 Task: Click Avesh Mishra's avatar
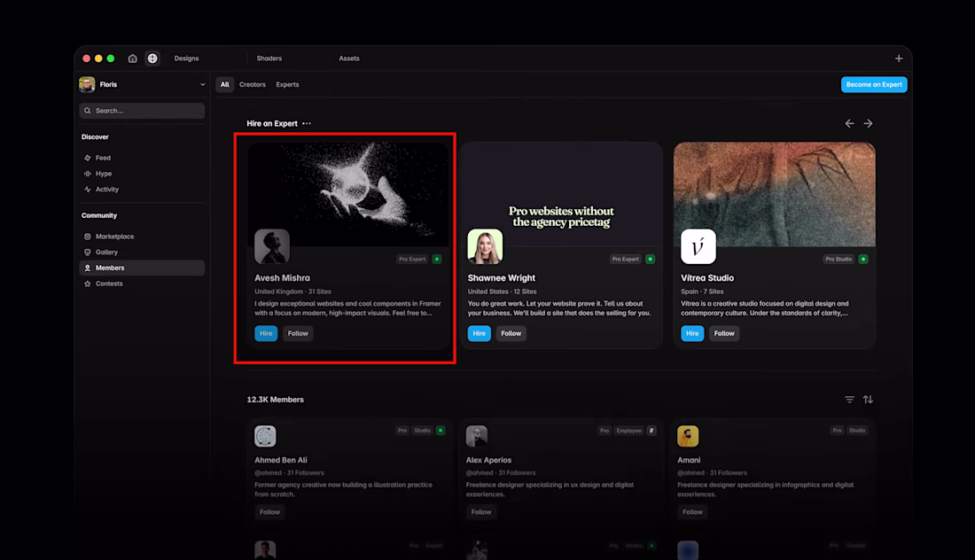(x=272, y=246)
